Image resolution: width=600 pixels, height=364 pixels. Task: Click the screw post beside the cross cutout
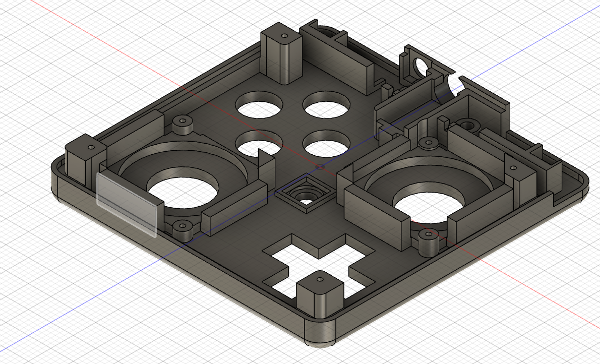320,294
